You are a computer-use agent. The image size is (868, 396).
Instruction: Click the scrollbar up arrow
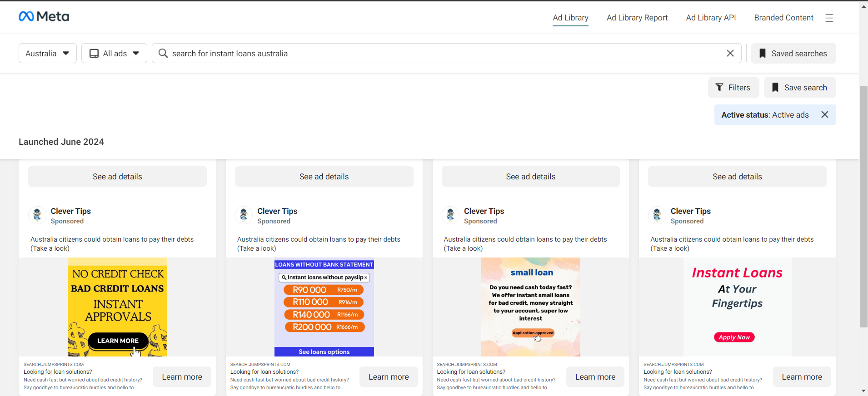click(863, 6)
